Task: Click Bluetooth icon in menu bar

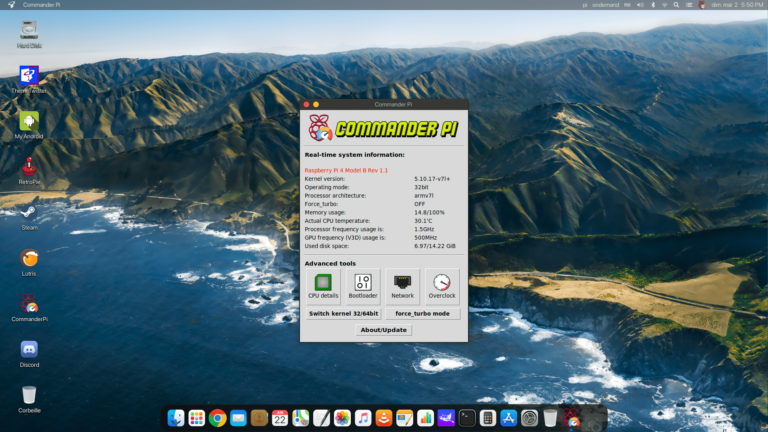Action: click(x=652, y=5)
